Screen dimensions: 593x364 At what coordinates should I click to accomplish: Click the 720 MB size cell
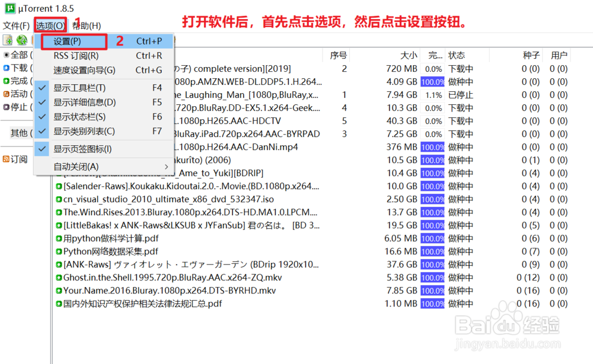pyautogui.click(x=401, y=69)
